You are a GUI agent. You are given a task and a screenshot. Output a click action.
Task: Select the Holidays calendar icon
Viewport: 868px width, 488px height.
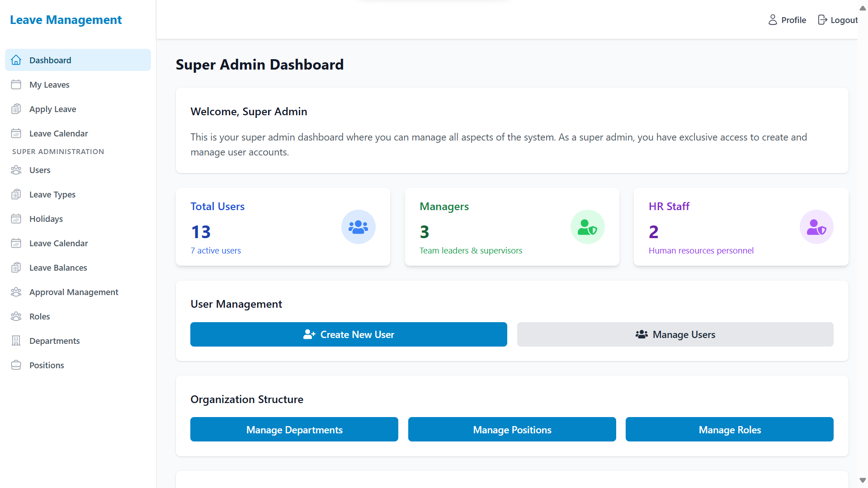16,219
